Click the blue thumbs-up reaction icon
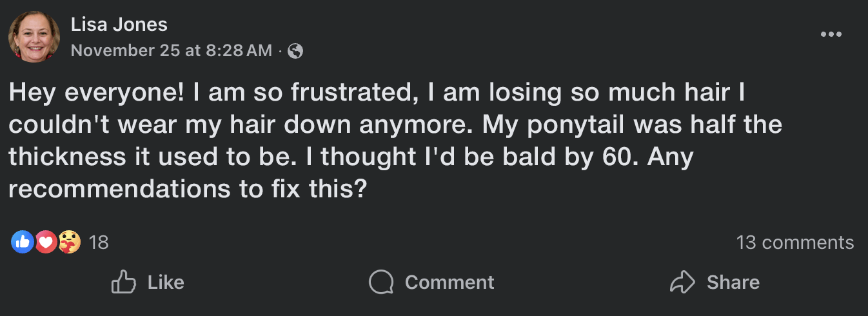The image size is (868, 316). point(23,242)
